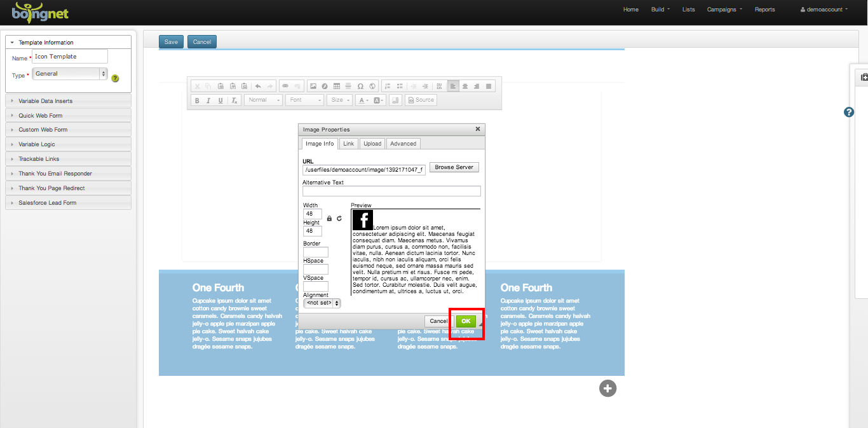Open the demoaccount user menu
Image resolution: width=868 pixels, height=428 pixels.
click(824, 10)
